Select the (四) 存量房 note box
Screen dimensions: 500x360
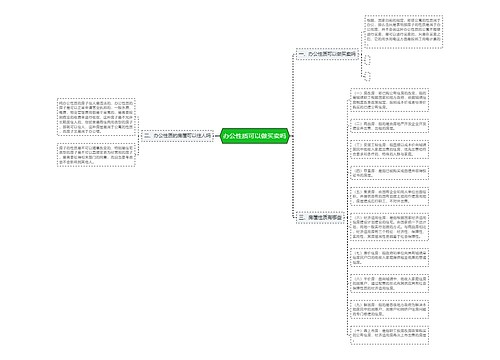389,173
